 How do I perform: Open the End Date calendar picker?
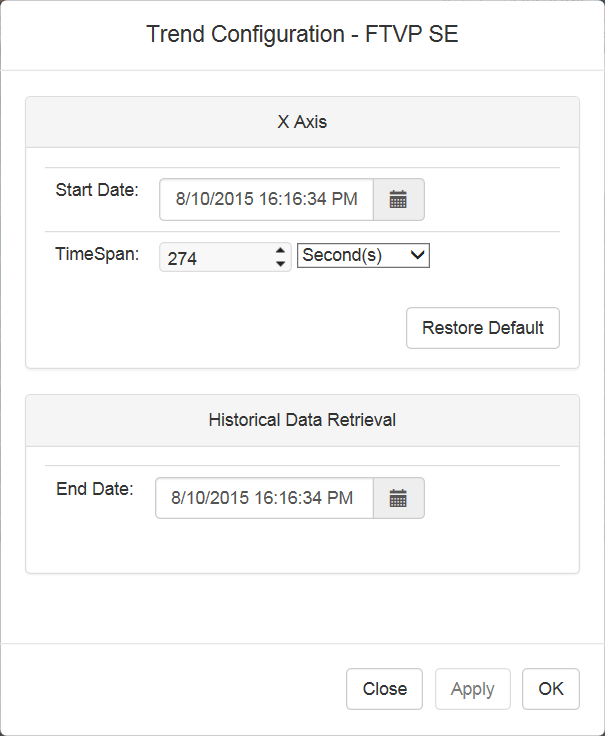(x=398, y=498)
